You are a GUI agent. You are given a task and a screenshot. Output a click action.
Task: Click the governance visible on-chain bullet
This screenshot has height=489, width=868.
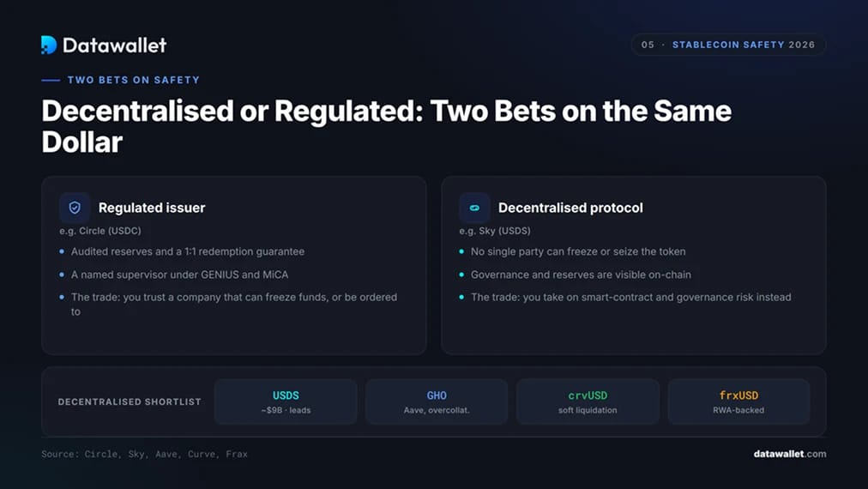tap(581, 275)
